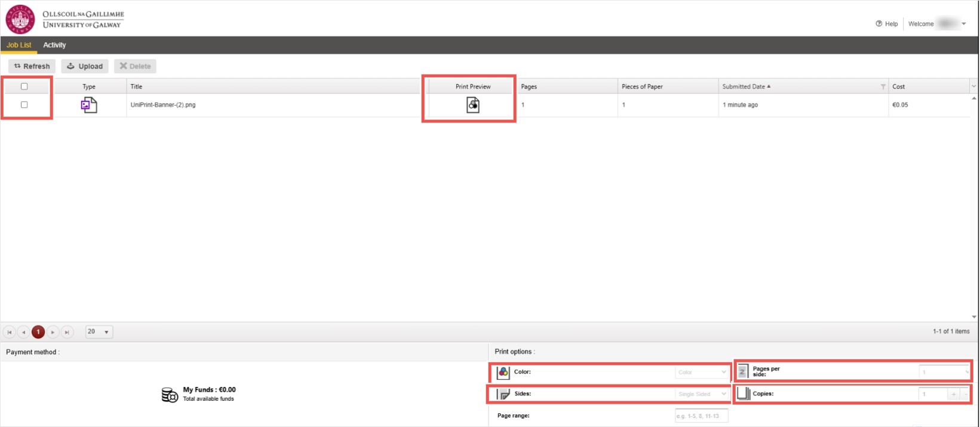Viewport: 980px width, 427px height.
Task: Click the Submitted Date filter icon
Action: pyautogui.click(x=883, y=87)
